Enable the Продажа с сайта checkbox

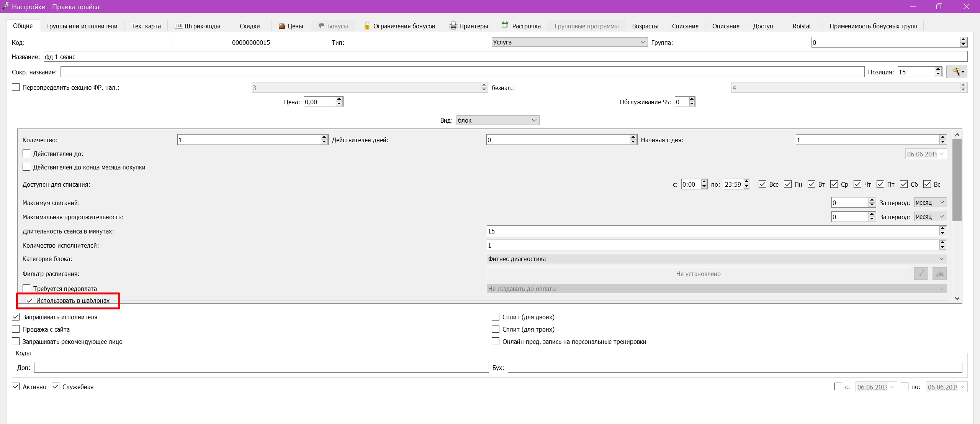16,329
